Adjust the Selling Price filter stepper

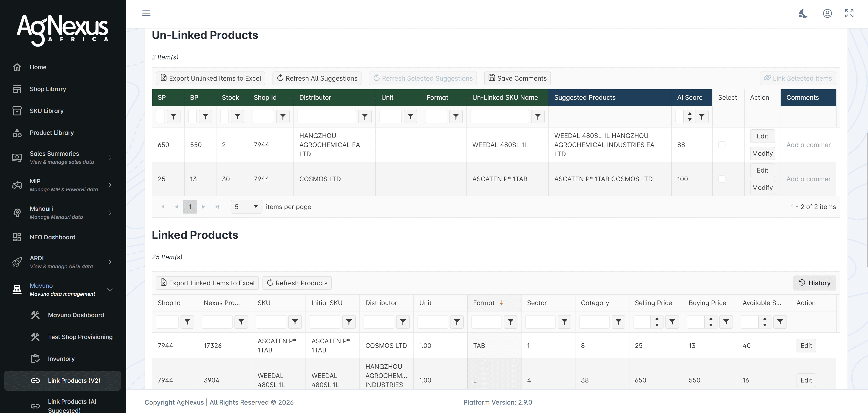(x=657, y=322)
